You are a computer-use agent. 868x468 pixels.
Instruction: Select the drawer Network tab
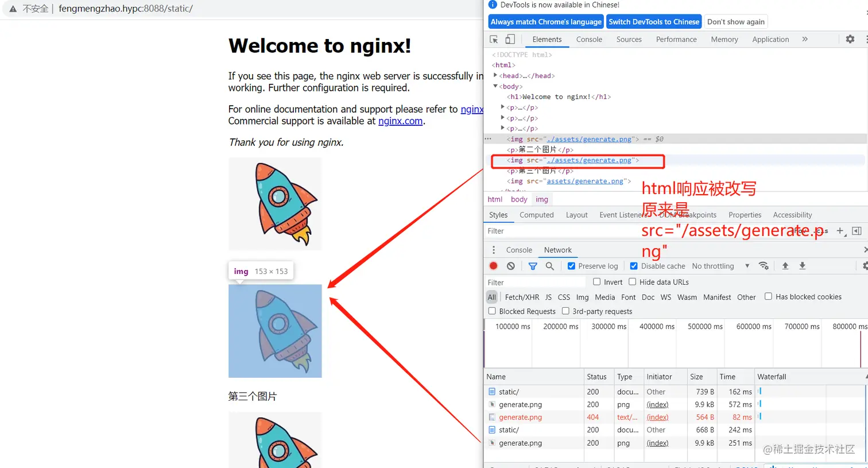(x=557, y=250)
